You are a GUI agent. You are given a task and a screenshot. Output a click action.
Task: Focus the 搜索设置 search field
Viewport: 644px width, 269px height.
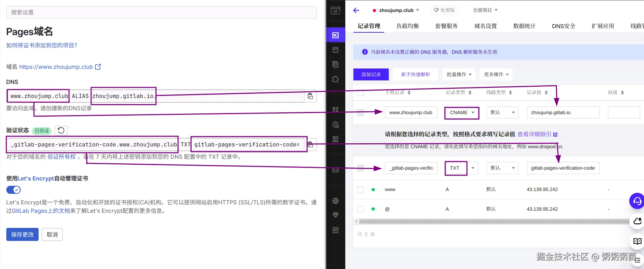[162, 12]
